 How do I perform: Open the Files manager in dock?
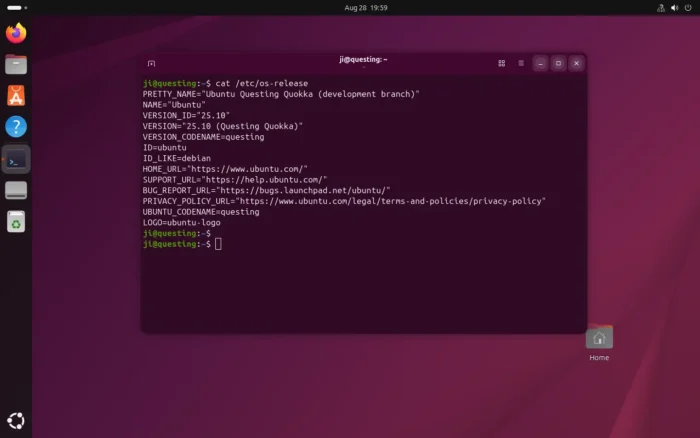(16, 64)
